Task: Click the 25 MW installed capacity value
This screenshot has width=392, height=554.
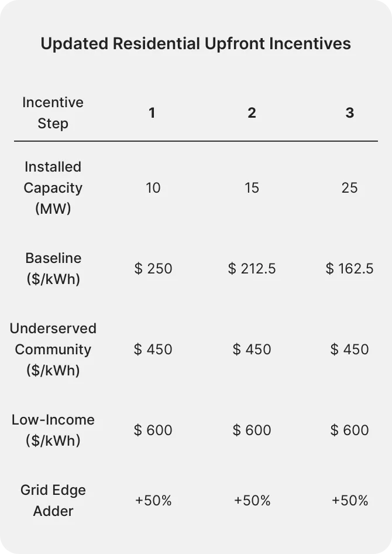Action: [x=349, y=188]
